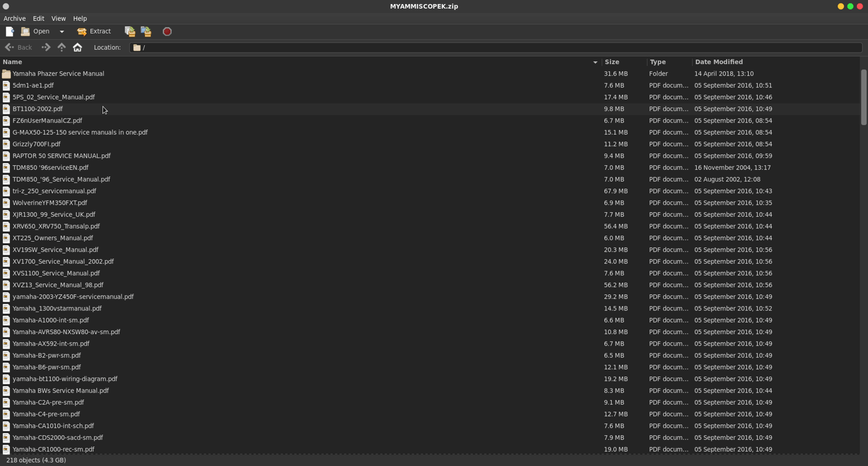Click the PDF icon of XVS1100_Service_Manual.pdf
The width and height of the screenshot is (868, 466).
click(x=6, y=273)
